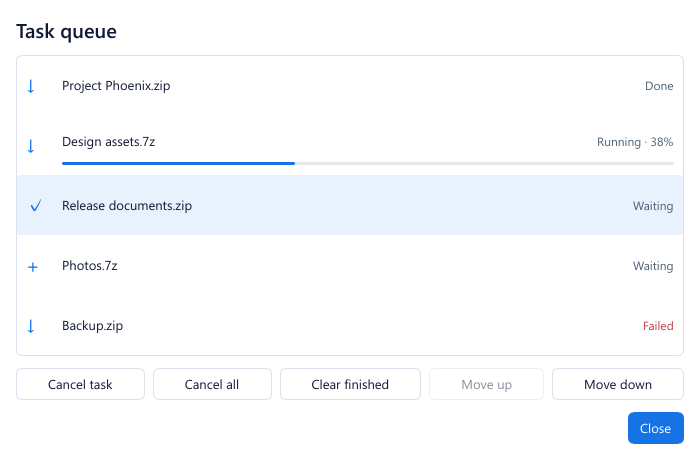
Task: Select the Project Phoenix.zip file name
Action: click(116, 86)
